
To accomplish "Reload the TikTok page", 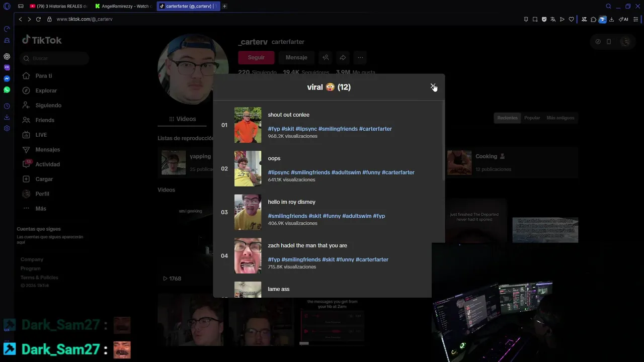I will click(x=39, y=19).
